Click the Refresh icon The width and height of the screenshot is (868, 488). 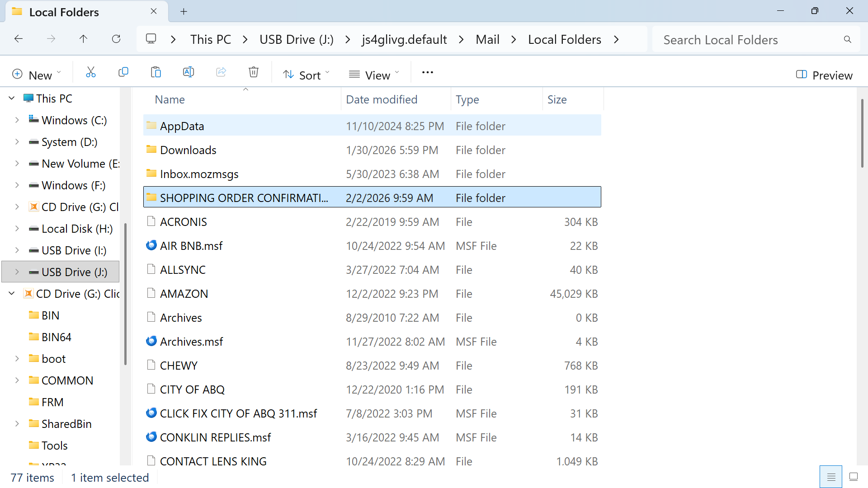pos(116,39)
